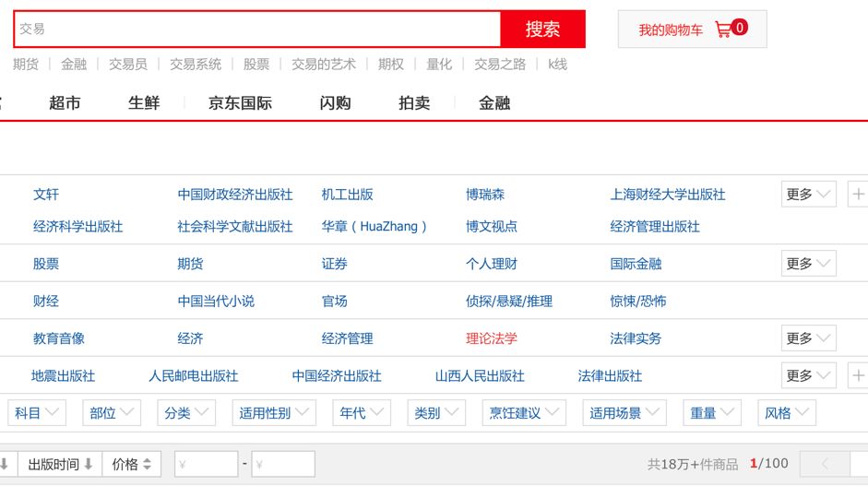The width and height of the screenshot is (868, 486).
Task: Click the 交易之路 search suggestion
Action: pyautogui.click(x=500, y=65)
